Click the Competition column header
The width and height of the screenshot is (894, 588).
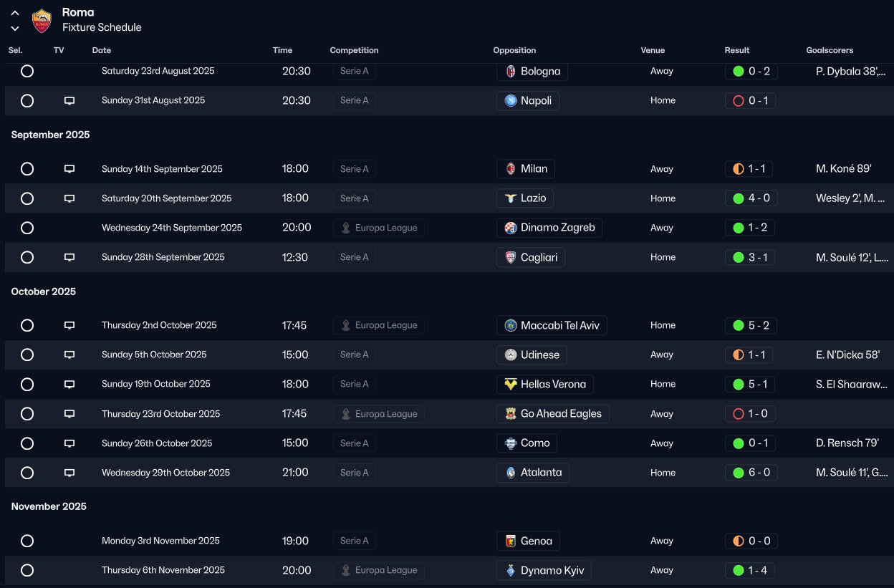pyautogui.click(x=354, y=50)
